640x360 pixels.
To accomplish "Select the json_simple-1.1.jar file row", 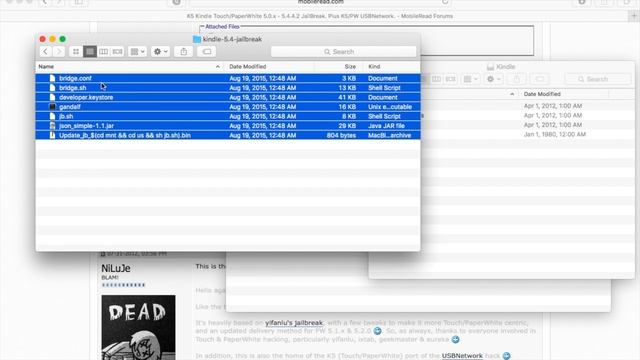I will pyautogui.click(x=228, y=126).
